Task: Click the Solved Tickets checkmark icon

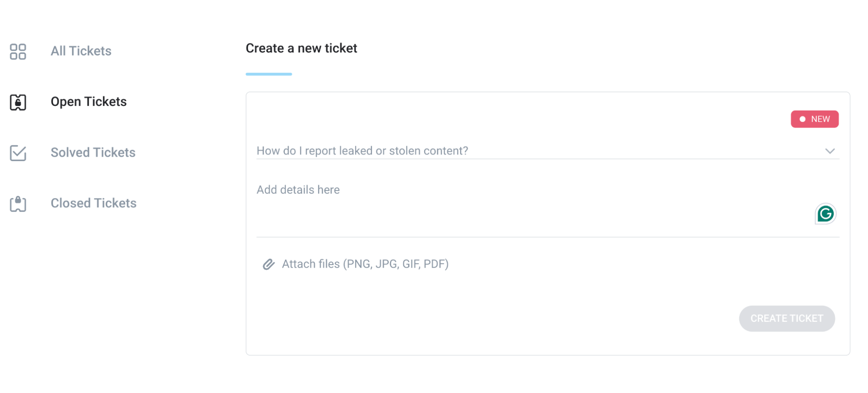Action: tap(18, 153)
